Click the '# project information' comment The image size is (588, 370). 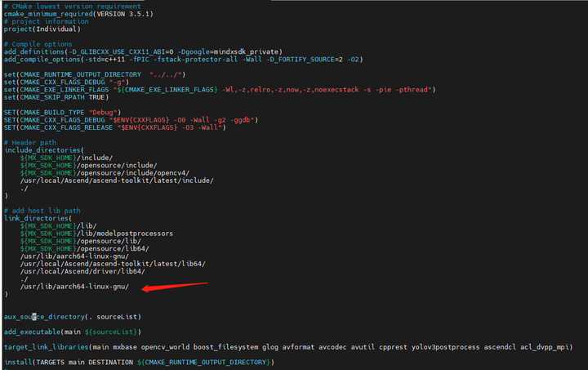coord(46,21)
